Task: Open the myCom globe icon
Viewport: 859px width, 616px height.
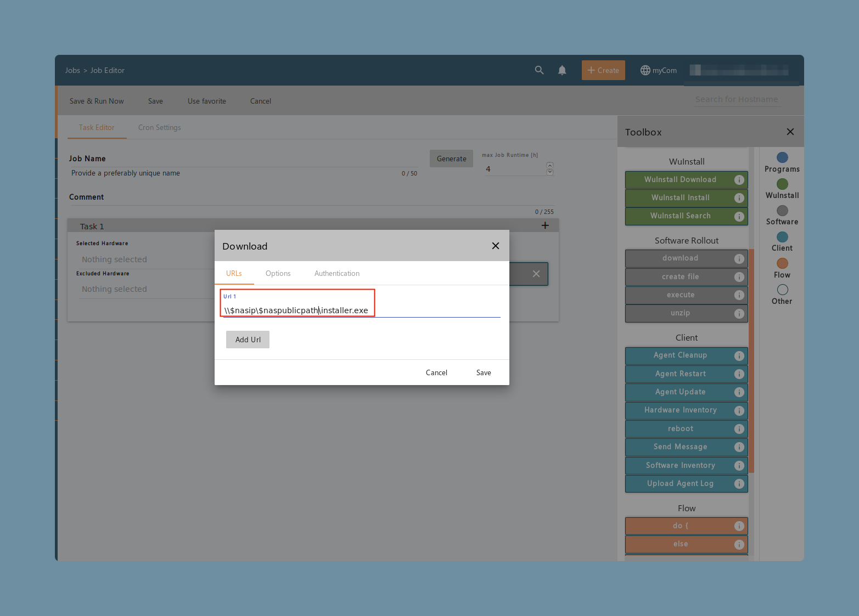Action: point(645,70)
